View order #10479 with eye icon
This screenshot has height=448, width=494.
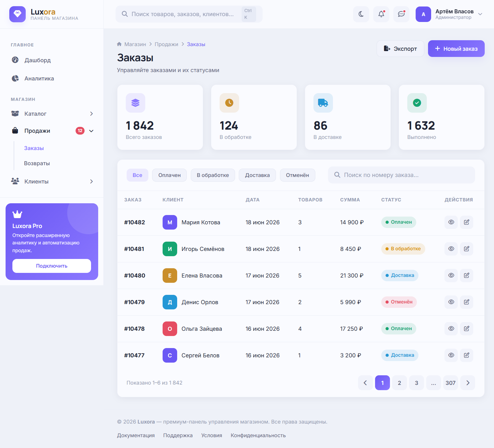pos(451,302)
